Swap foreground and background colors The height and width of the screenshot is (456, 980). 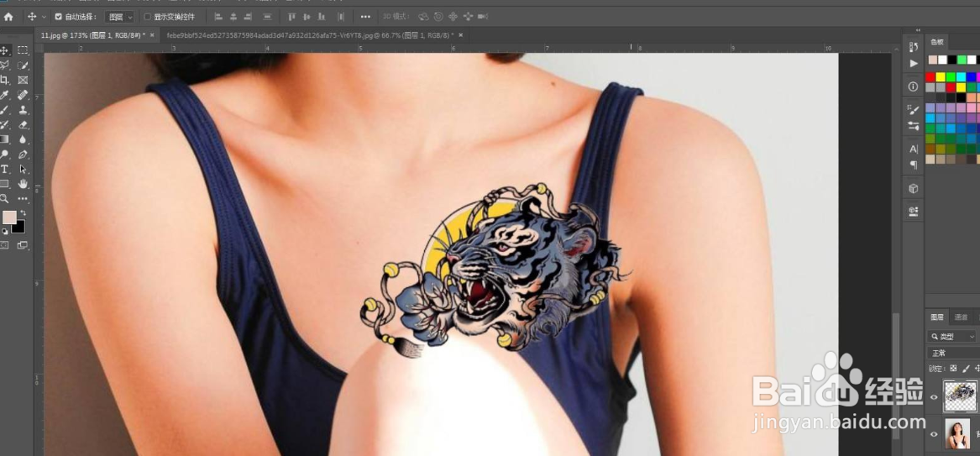[x=24, y=213]
